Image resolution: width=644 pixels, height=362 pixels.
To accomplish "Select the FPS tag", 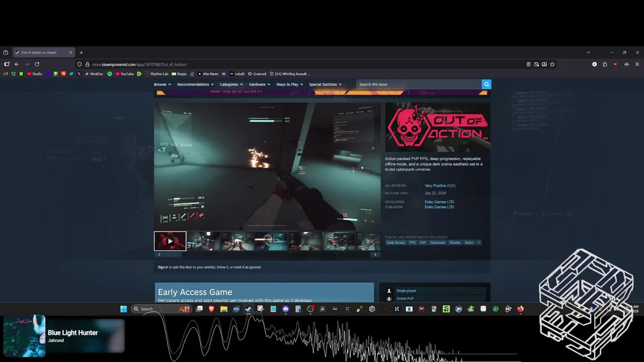I will [413, 243].
